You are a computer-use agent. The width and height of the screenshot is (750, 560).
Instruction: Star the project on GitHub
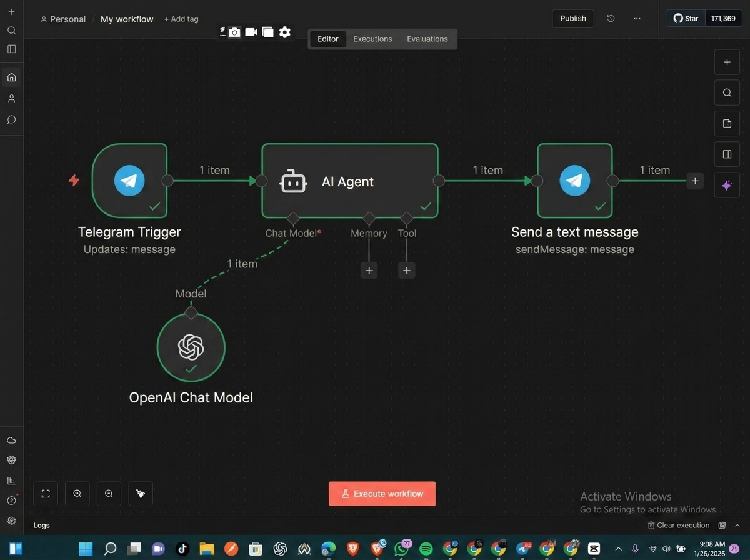pos(686,18)
